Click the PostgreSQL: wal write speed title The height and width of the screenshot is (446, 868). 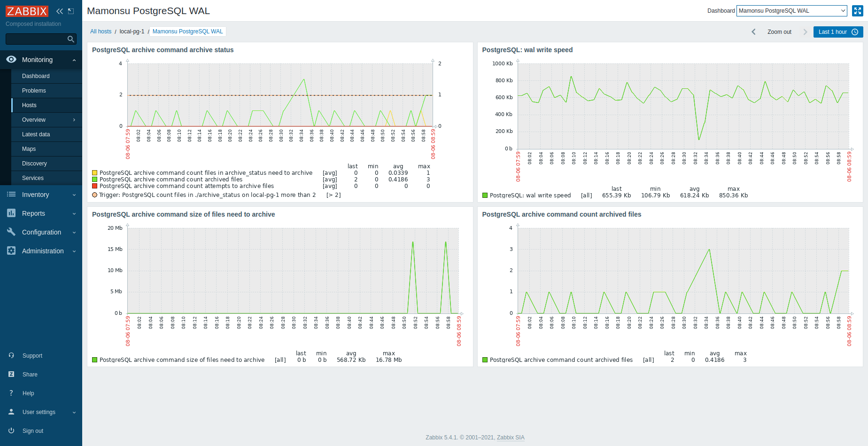point(527,50)
